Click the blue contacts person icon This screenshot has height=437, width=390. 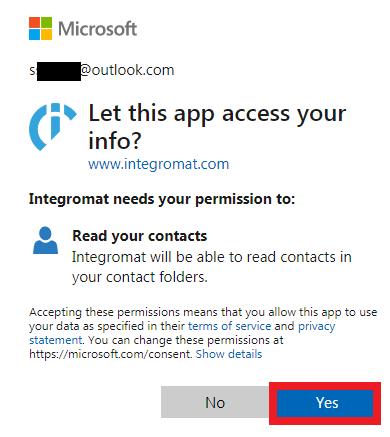pos(45,240)
